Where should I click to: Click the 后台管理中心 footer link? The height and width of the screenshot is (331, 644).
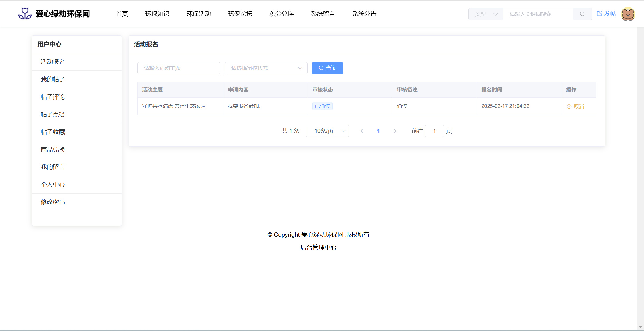coord(318,248)
